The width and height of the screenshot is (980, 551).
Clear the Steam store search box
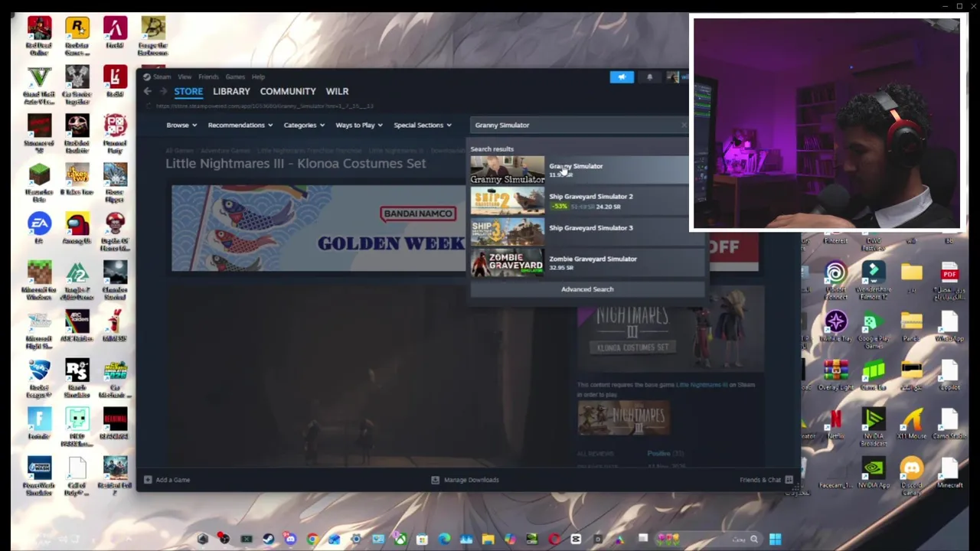(x=684, y=125)
